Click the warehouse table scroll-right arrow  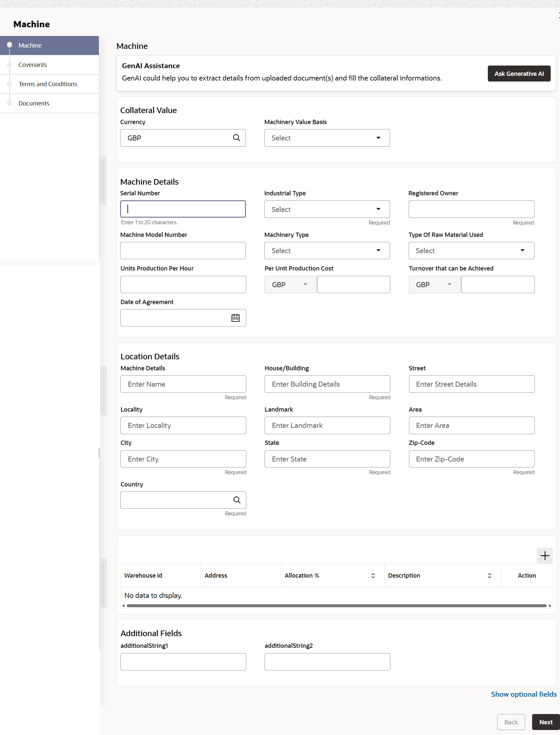(x=550, y=606)
